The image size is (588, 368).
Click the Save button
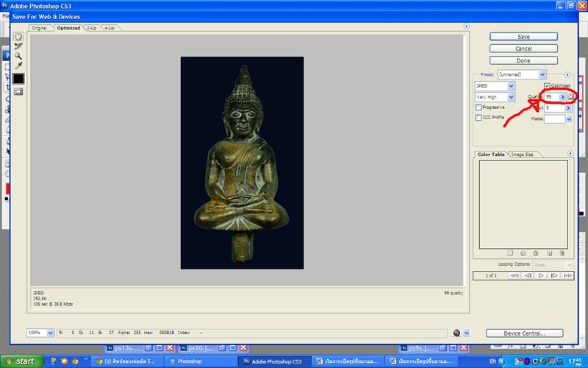coord(523,36)
